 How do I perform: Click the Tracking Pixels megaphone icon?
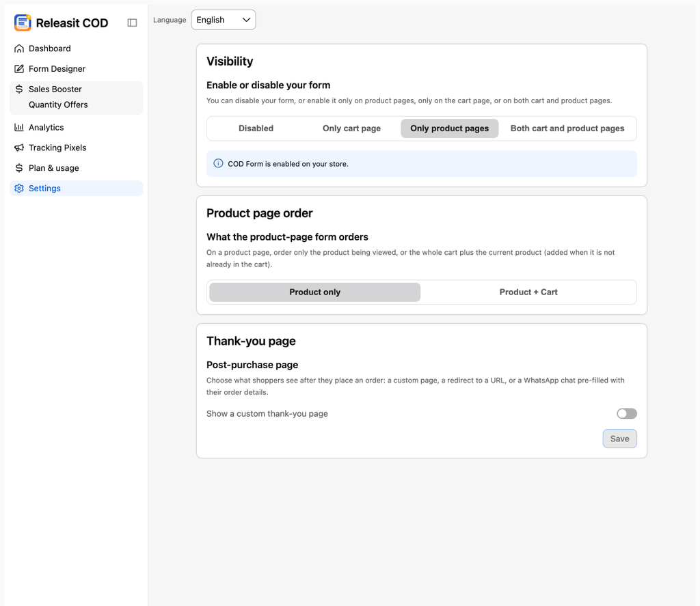click(x=19, y=148)
